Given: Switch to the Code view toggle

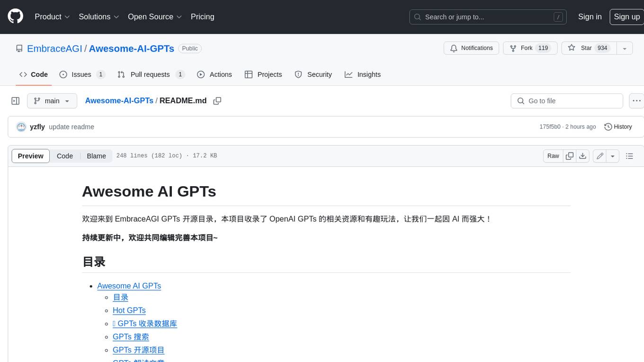Looking at the screenshot, I should [65, 156].
